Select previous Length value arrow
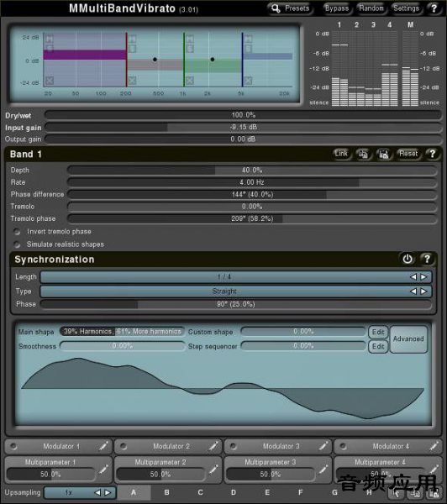The width and height of the screenshot is (447, 504). click(413, 276)
